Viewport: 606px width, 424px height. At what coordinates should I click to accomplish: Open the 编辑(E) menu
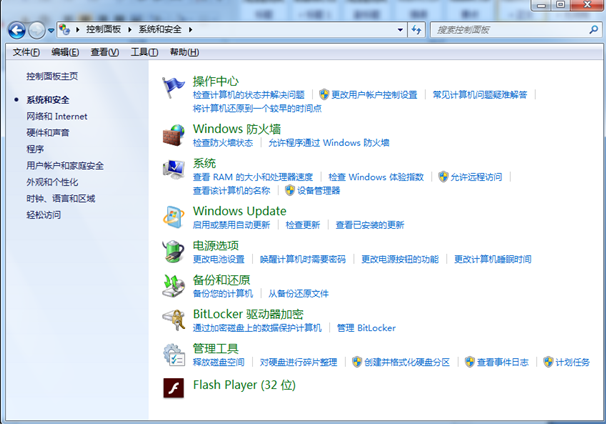(65, 52)
